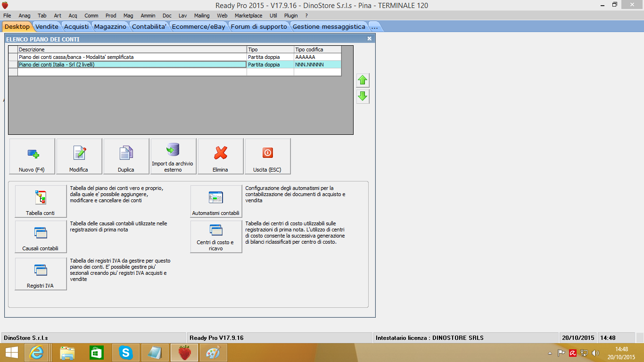
Task: Open Action Center flag in system tray
Action: (x=561, y=353)
